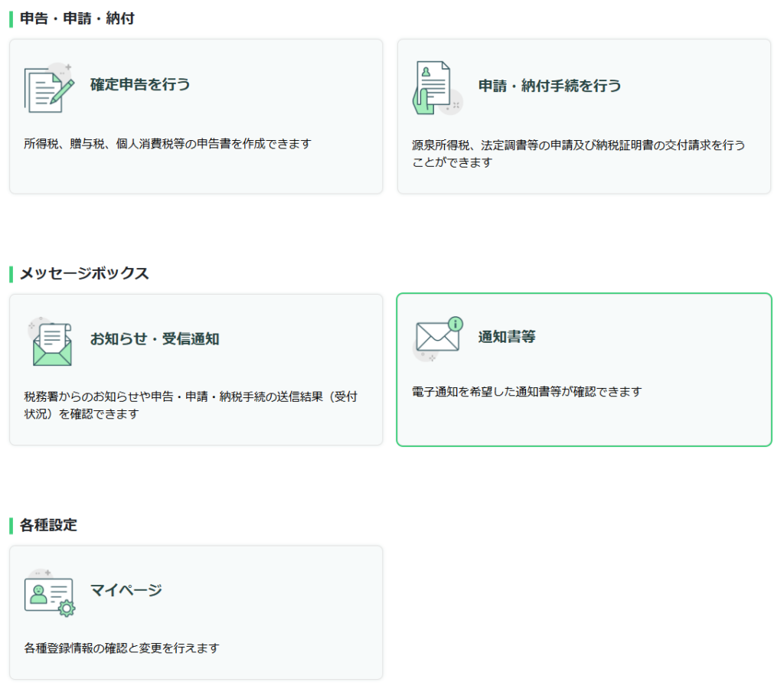Click the 所得税、贈与税 description text
784x692 pixels.
168,144
